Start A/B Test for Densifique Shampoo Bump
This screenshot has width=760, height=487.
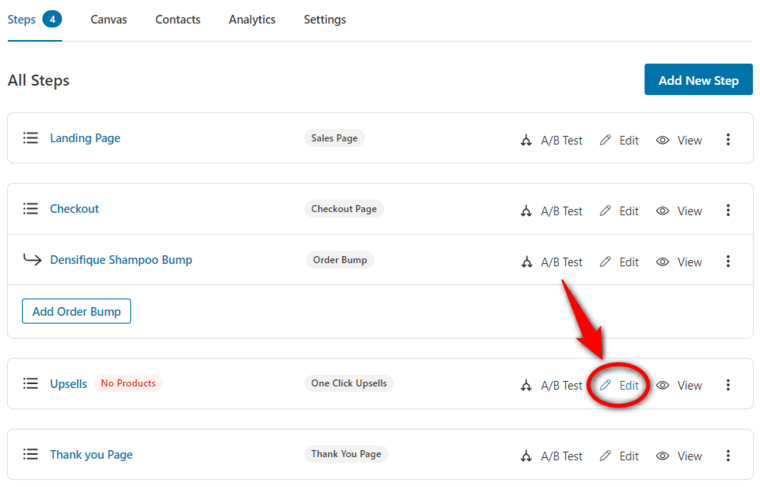[x=552, y=262]
